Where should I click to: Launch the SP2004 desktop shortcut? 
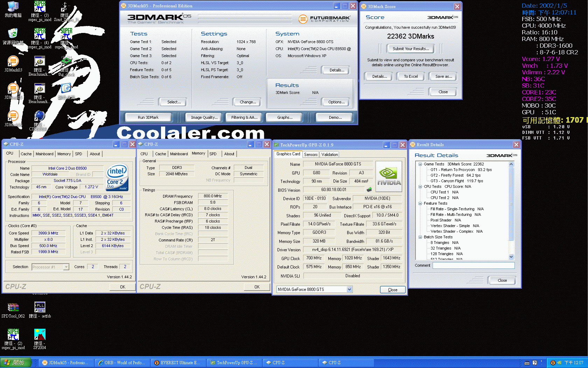(x=40, y=339)
